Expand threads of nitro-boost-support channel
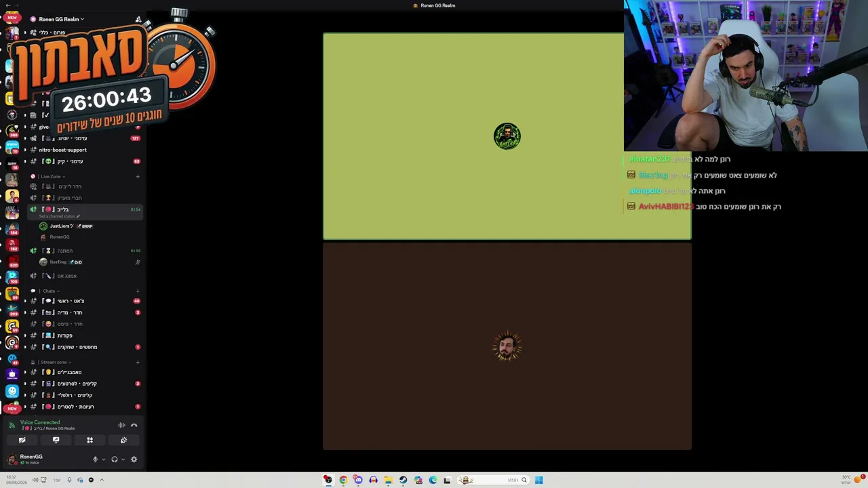 (x=25, y=150)
